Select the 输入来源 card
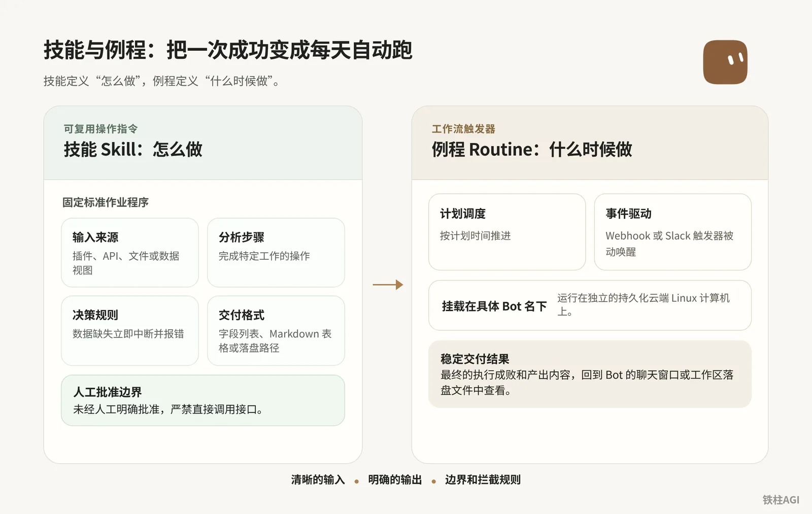Viewport: 812px width, 514px height. click(130, 253)
